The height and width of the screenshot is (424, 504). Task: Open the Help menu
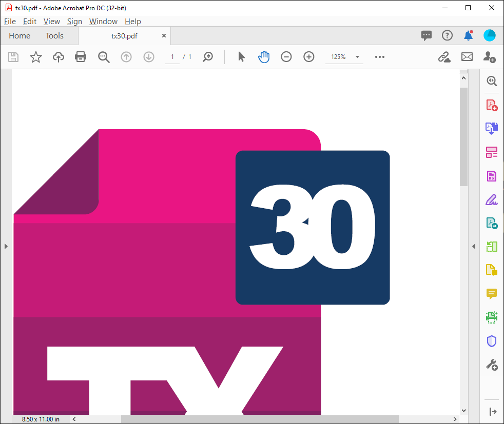tap(133, 22)
